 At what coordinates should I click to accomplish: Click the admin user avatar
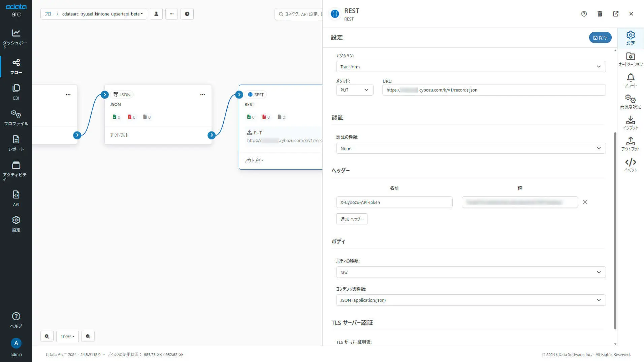[16, 343]
